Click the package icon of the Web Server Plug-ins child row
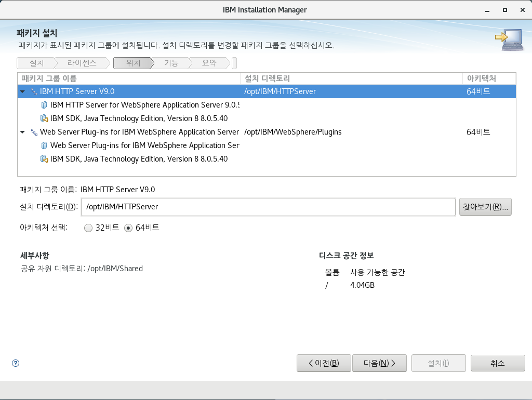 point(44,145)
